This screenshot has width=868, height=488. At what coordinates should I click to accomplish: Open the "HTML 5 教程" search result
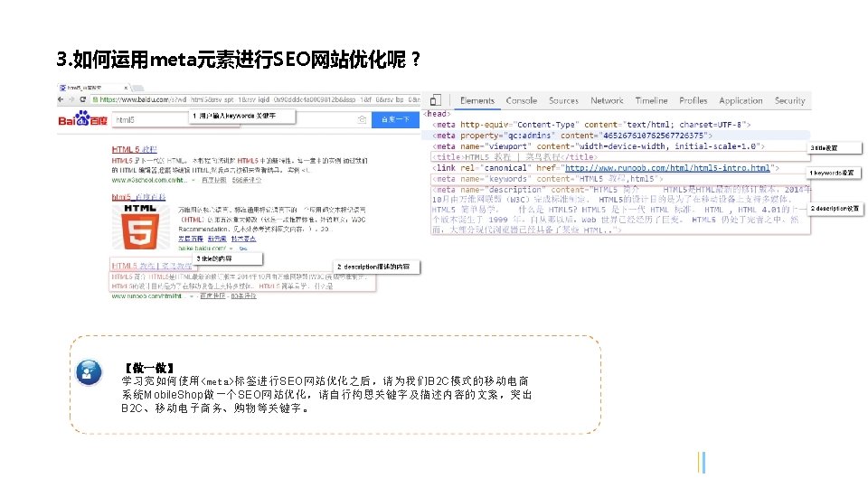(x=135, y=149)
